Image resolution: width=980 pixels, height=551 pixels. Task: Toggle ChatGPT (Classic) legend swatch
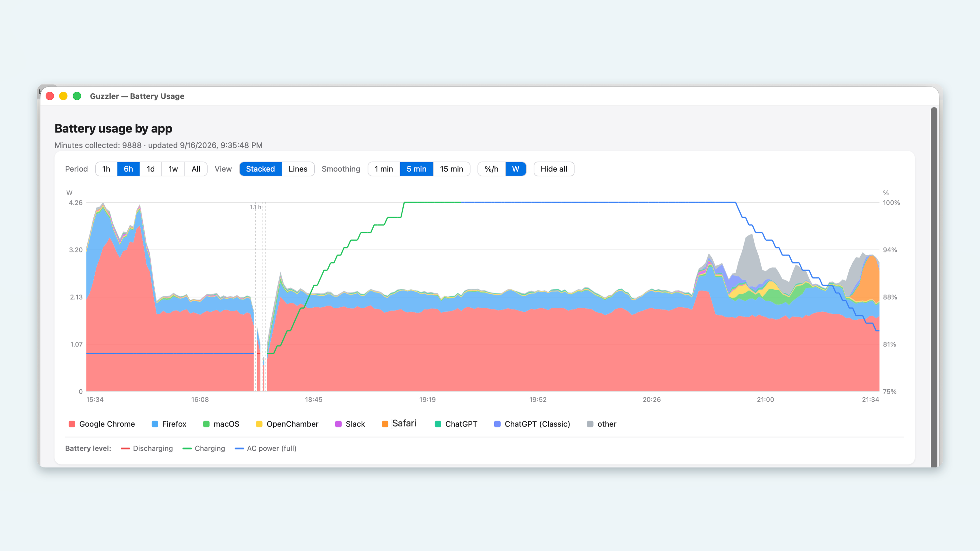[x=497, y=424]
